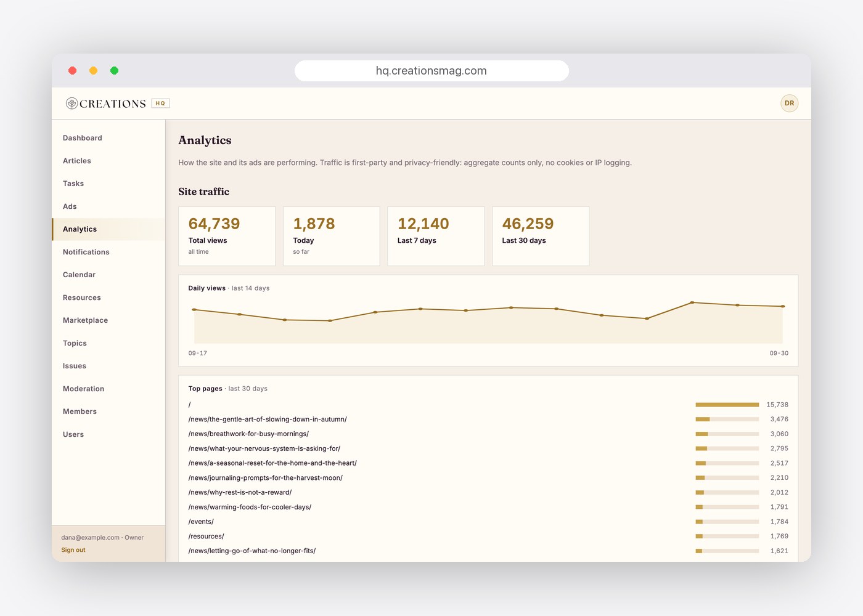This screenshot has width=863, height=616.
Task: Open the Resources sidebar item
Action: [108, 298]
